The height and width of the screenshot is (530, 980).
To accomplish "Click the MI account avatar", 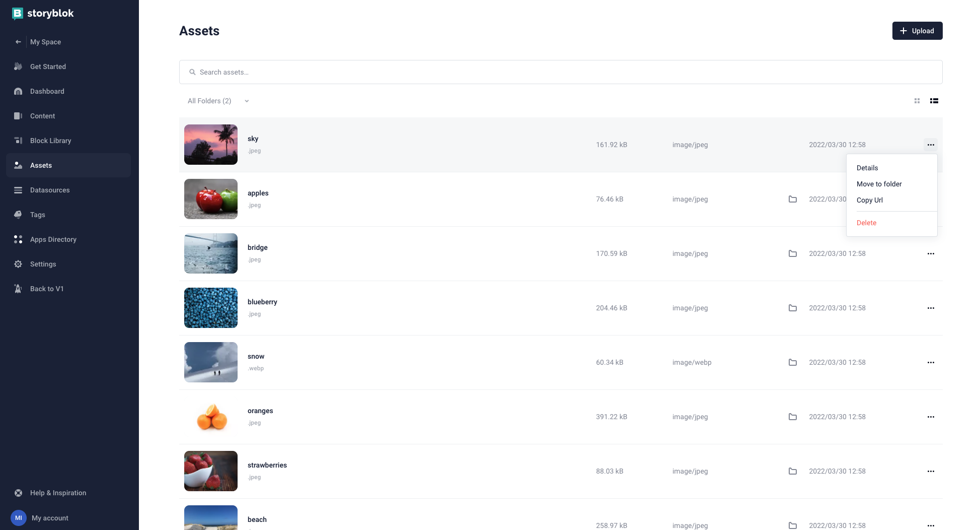I will coord(19,518).
